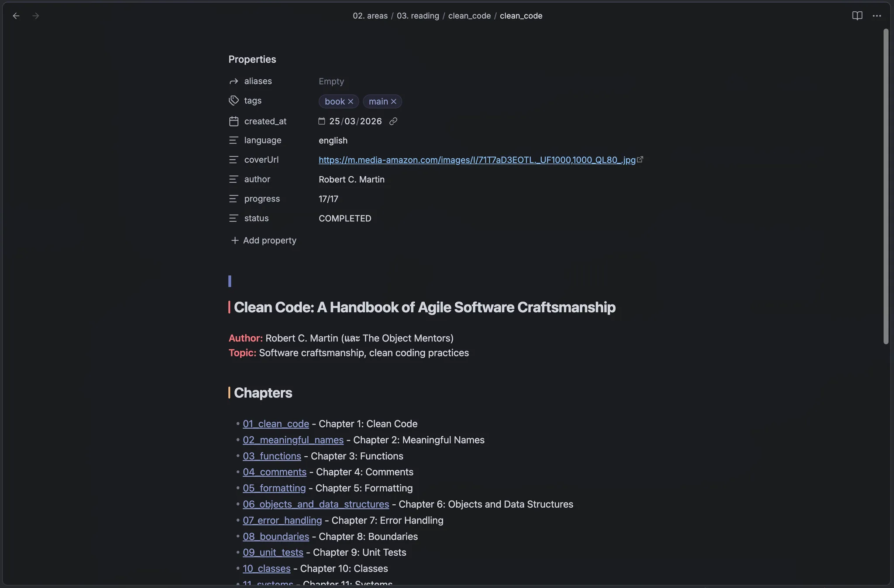
Task: Click the 'Topic:' label in note body
Action: pos(242,353)
